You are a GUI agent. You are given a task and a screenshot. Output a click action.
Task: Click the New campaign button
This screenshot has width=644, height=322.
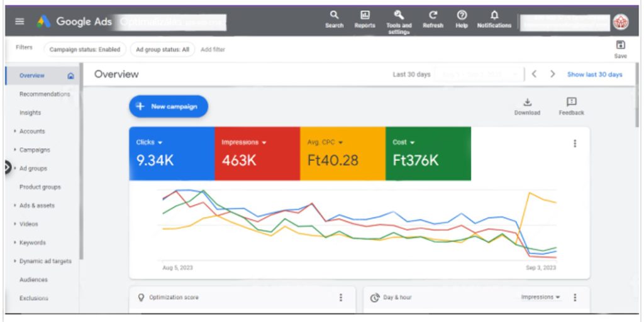pos(168,106)
